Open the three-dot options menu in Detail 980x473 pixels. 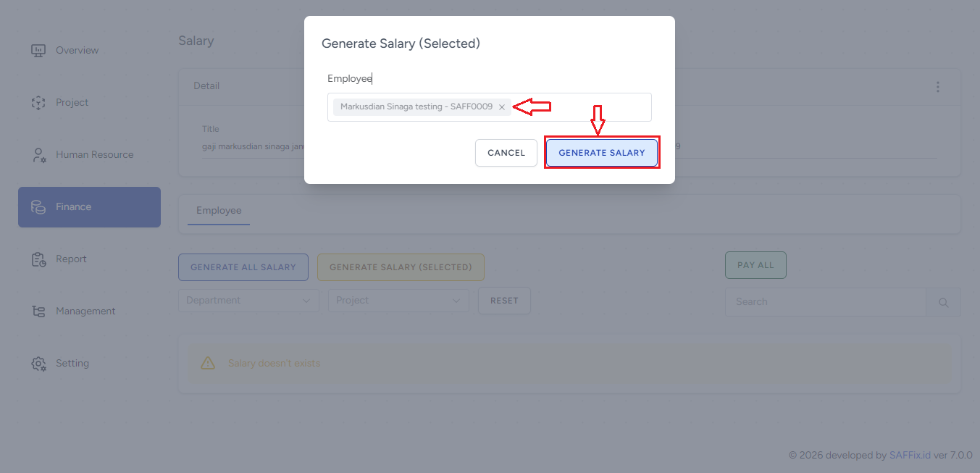coord(938,87)
